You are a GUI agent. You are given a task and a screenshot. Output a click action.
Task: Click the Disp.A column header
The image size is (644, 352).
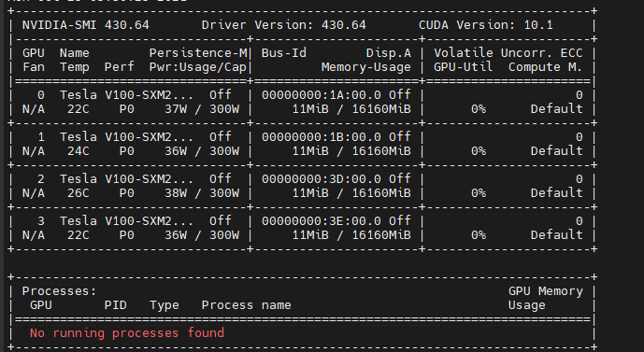tap(389, 53)
